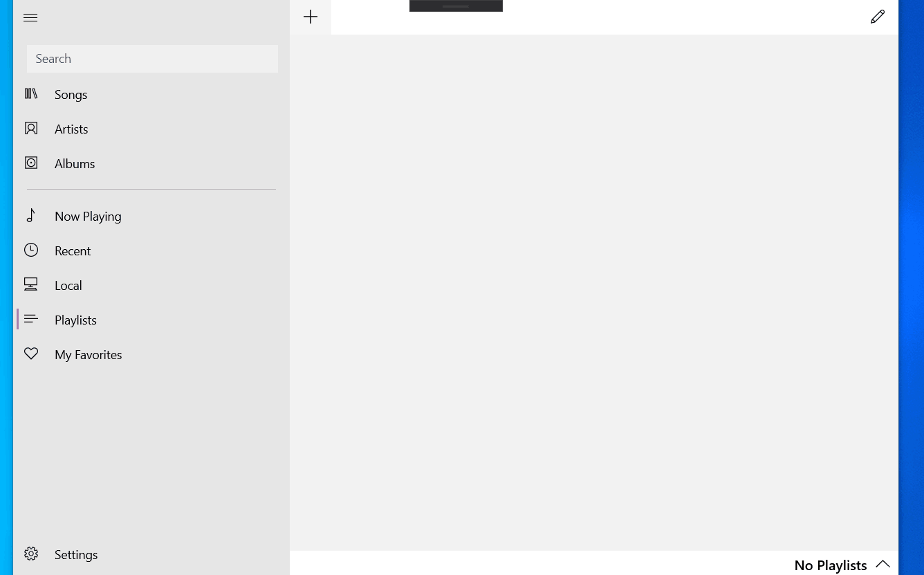Go to My Favorites label
Screen dimensions: 924x575
click(x=88, y=355)
